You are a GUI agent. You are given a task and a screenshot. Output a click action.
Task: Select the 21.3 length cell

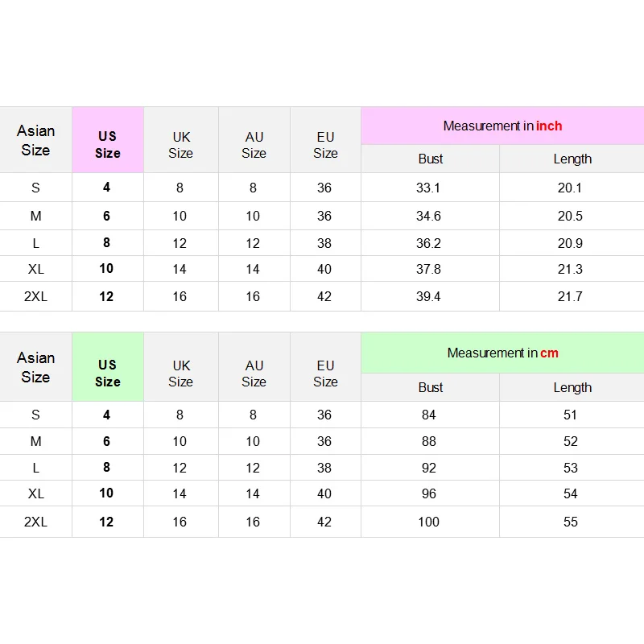coord(570,269)
